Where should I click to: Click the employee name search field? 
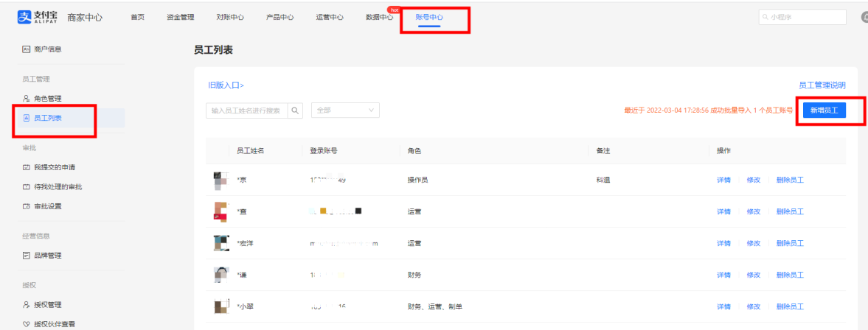point(247,110)
